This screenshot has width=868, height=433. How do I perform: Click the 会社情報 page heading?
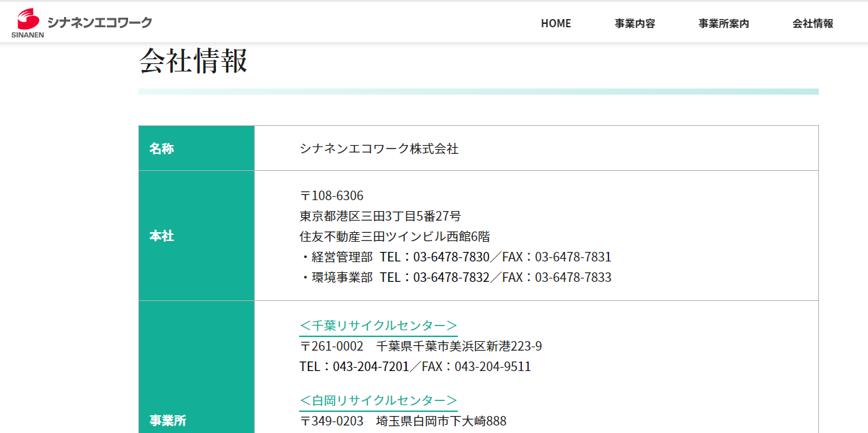193,61
